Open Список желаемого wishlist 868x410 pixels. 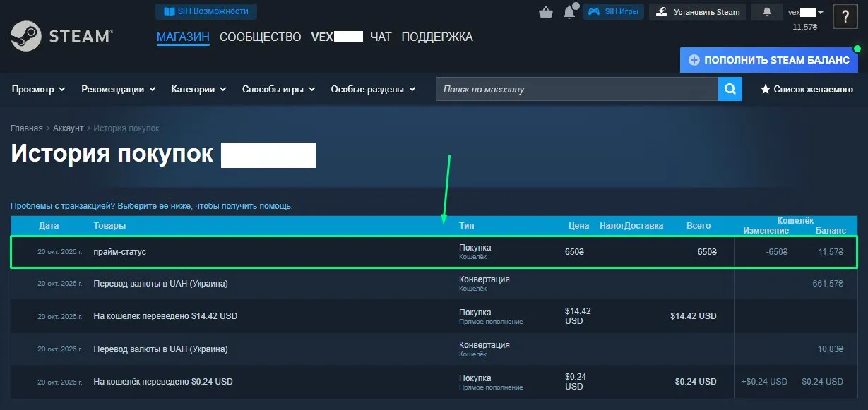807,90
